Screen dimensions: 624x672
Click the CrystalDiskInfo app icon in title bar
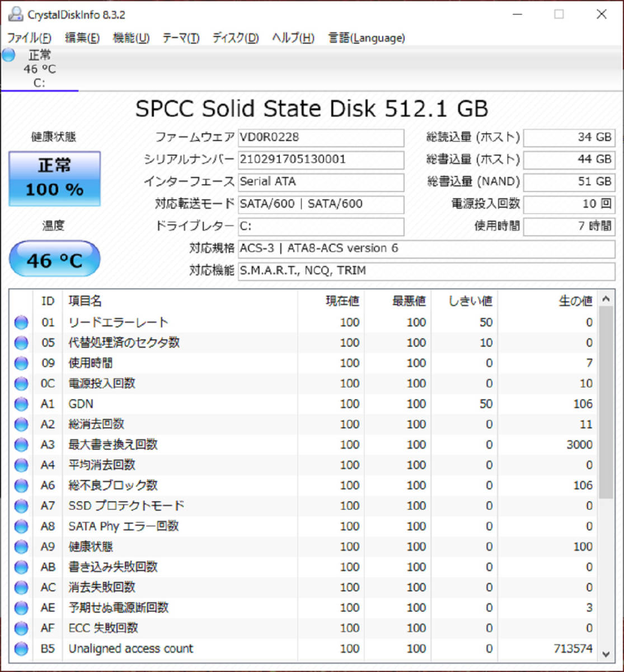[x=16, y=14]
